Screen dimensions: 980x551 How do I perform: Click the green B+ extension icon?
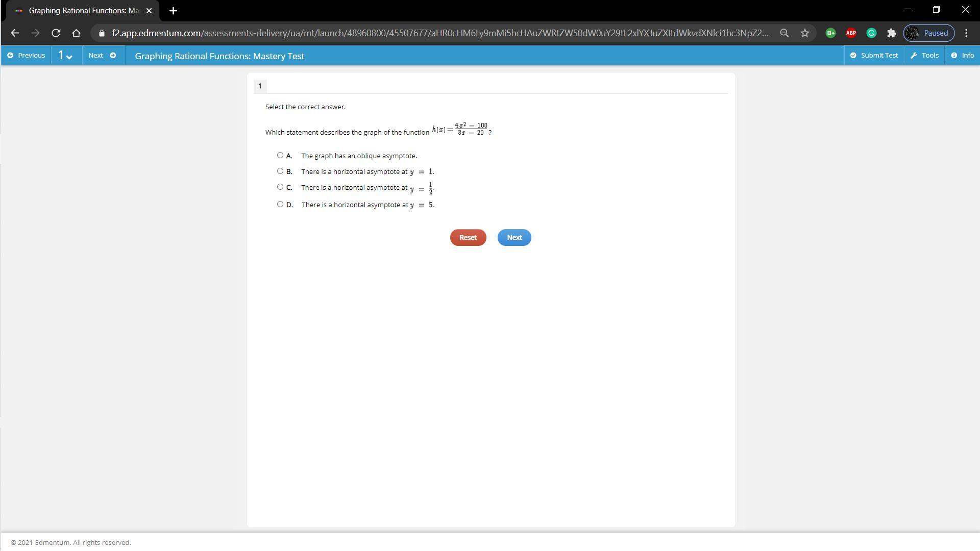click(830, 33)
